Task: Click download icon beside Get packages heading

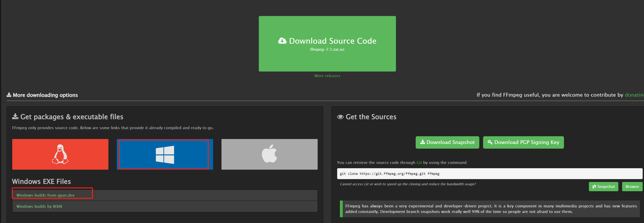Action: (x=15, y=116)
